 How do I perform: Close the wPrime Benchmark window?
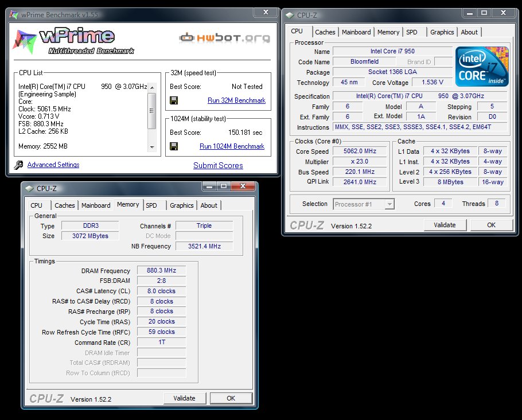[266, 12]
